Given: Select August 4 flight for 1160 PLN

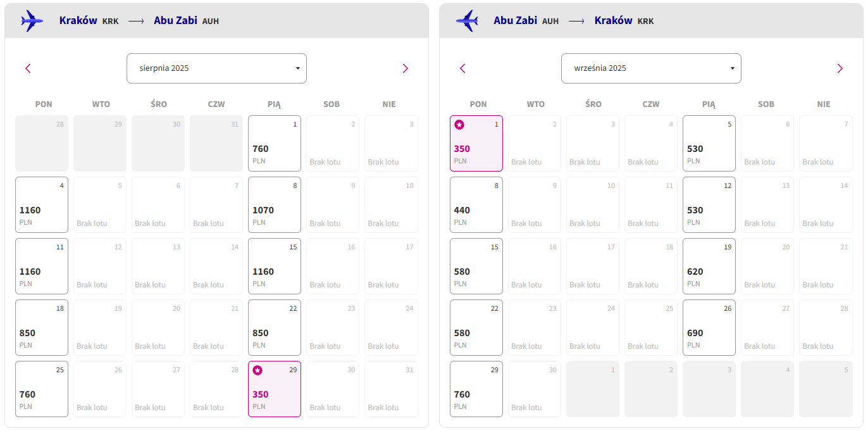Looking at the screenshot, I should (42, 204).
